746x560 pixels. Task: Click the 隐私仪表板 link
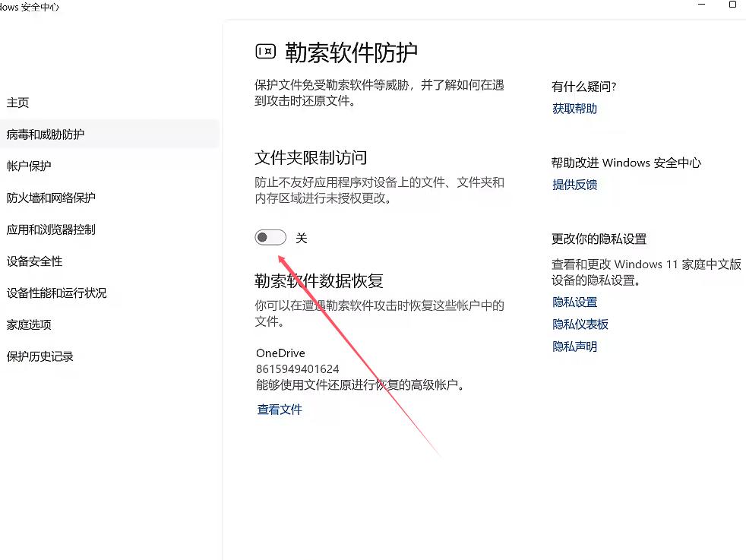point(580,324)
